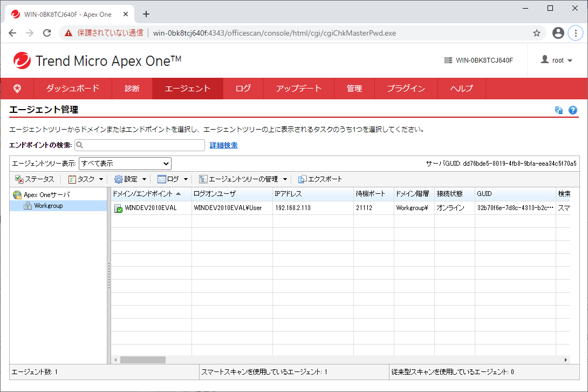588x392 pixels.
Task: Open Chrome profile avatar
Action: [558, 33]
